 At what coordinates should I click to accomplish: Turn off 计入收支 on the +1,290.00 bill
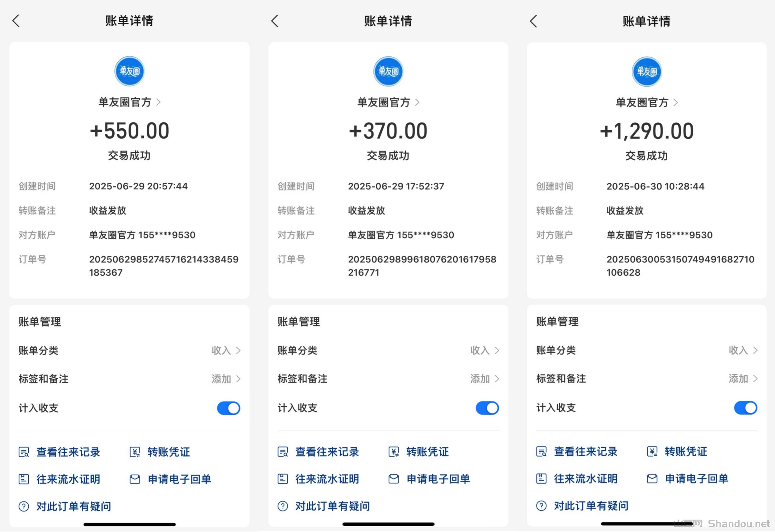(745, 408)
